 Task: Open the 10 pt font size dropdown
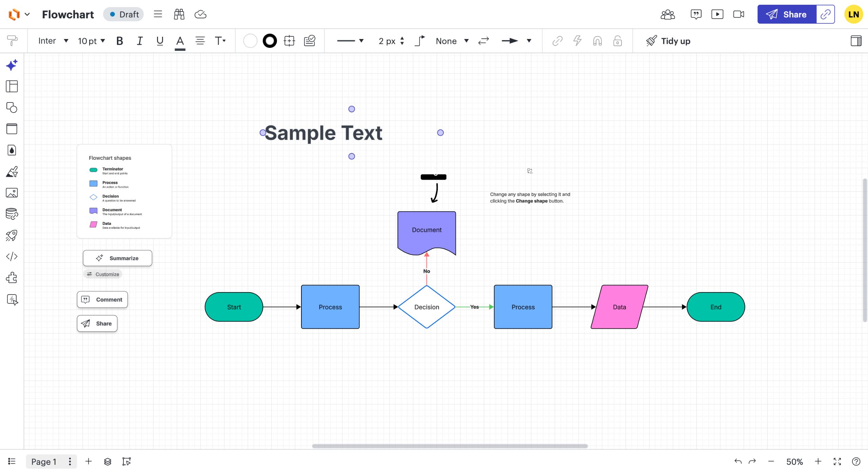point(91,41)
